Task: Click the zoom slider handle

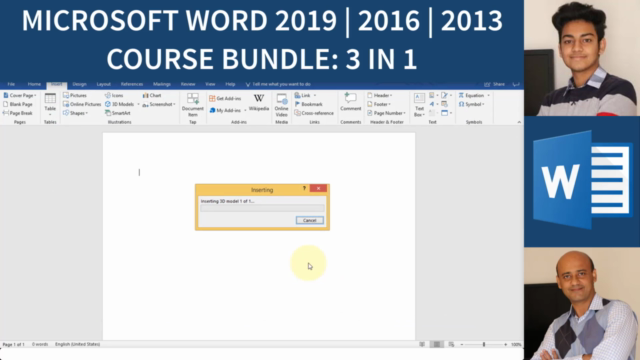Action: tap(484, 344)
